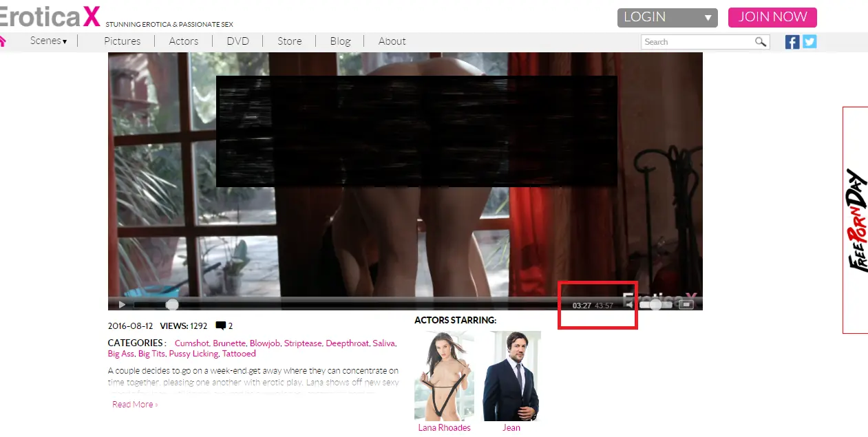Open the Cumshot category link
The width and height of the screenshot is (868, 437).
tap(191, 343)
